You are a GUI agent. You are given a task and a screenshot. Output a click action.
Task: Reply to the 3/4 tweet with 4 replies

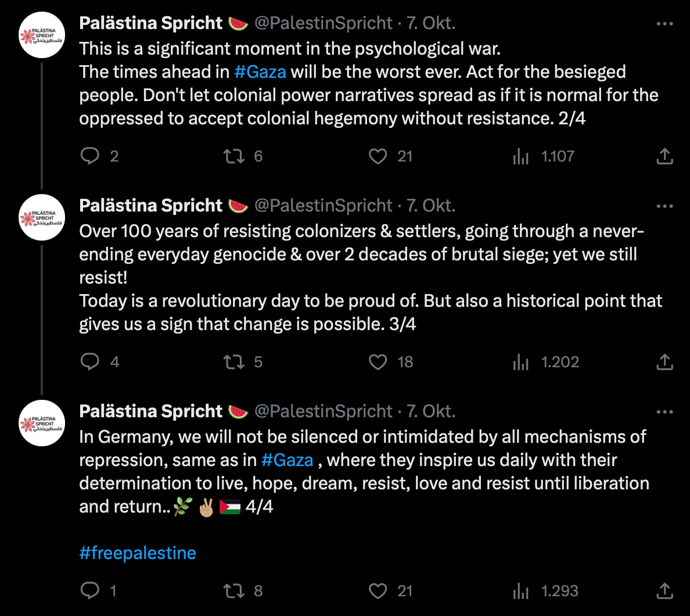(x=90, y=361)
